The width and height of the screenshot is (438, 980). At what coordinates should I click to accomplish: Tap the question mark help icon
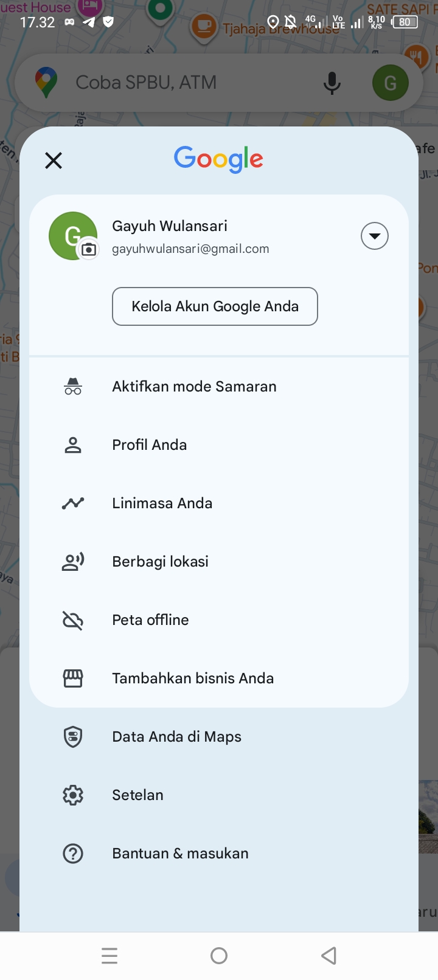click(x=73, y=854)
